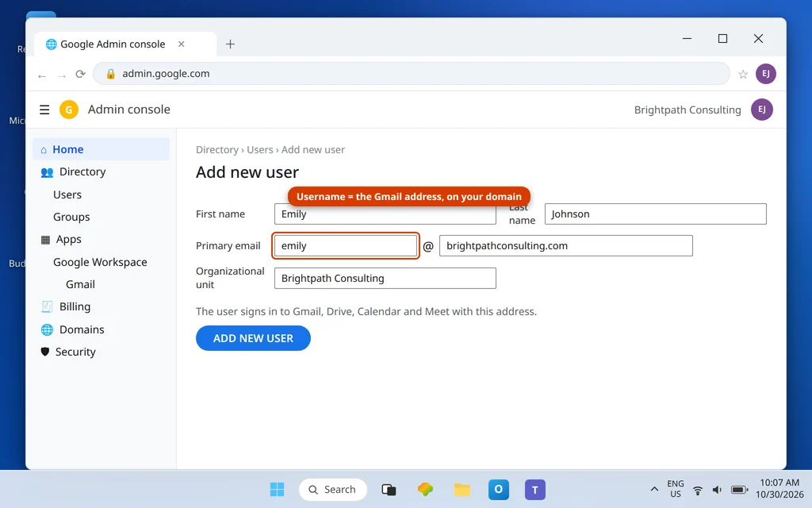Click the Admin console title text
This screenshot has width=812, height=508.
point(129,110)
